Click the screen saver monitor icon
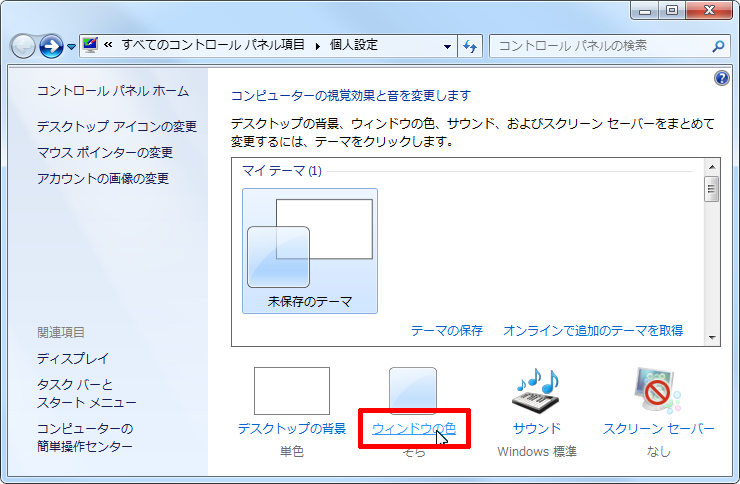This screenshot has width=740, height=484. [x=658, y=390]
